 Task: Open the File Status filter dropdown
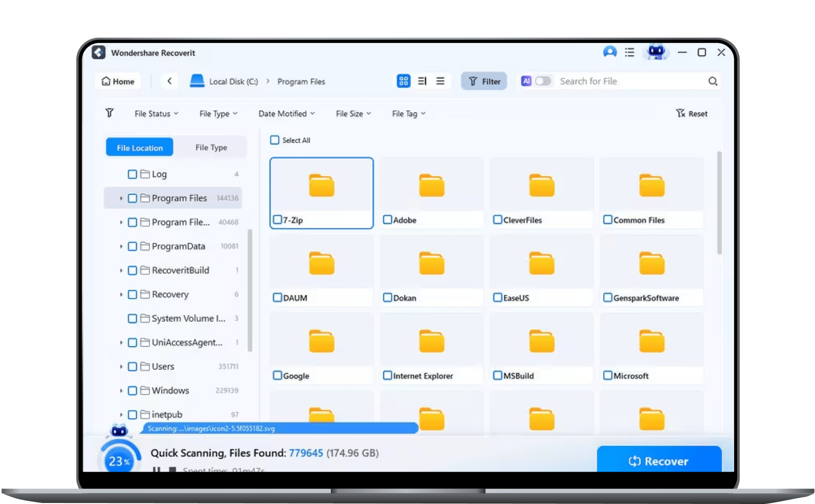(x=157, y=114)
